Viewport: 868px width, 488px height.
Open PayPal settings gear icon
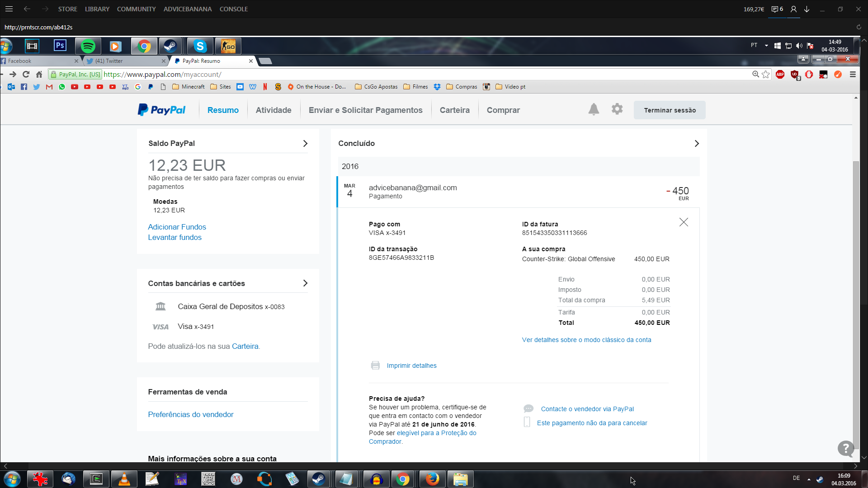tap(617, 109)
